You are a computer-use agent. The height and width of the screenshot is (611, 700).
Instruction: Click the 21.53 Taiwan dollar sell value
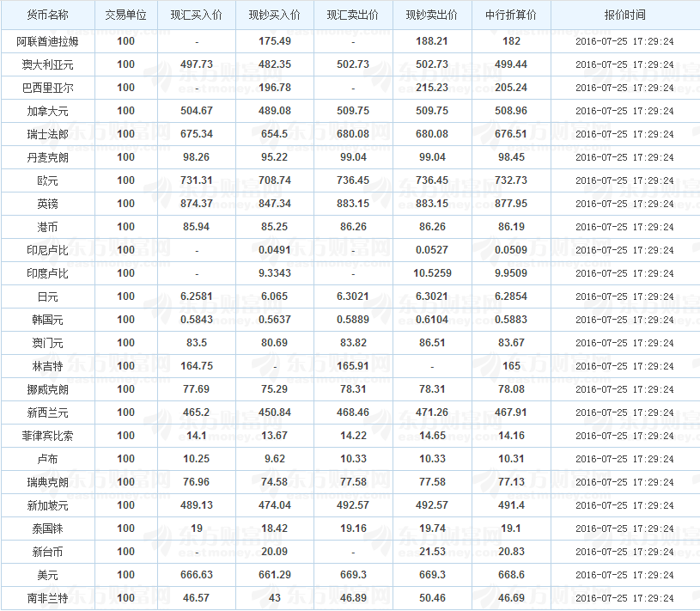click(432, 552)
